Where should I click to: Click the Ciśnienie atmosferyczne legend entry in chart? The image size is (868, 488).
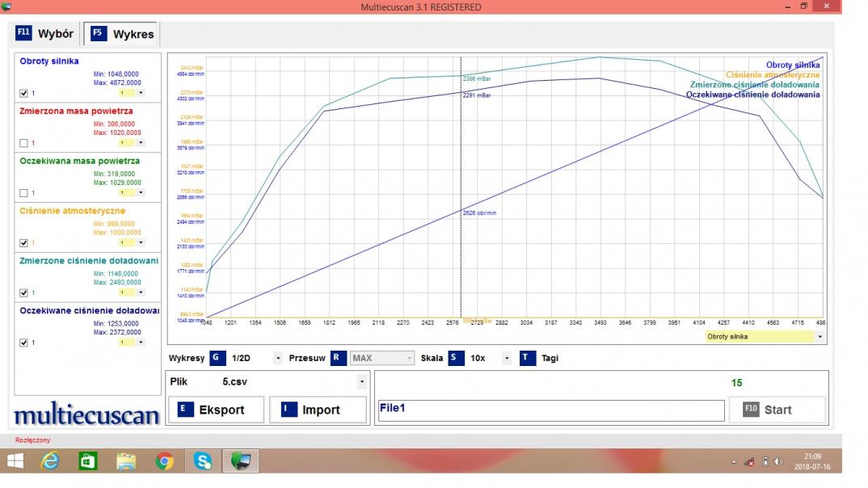(773, 74)
